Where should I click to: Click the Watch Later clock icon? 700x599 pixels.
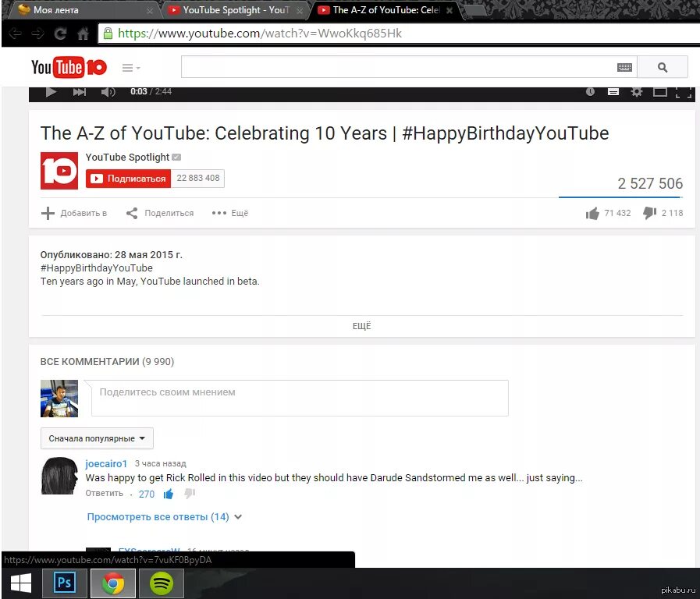point(590,92)
